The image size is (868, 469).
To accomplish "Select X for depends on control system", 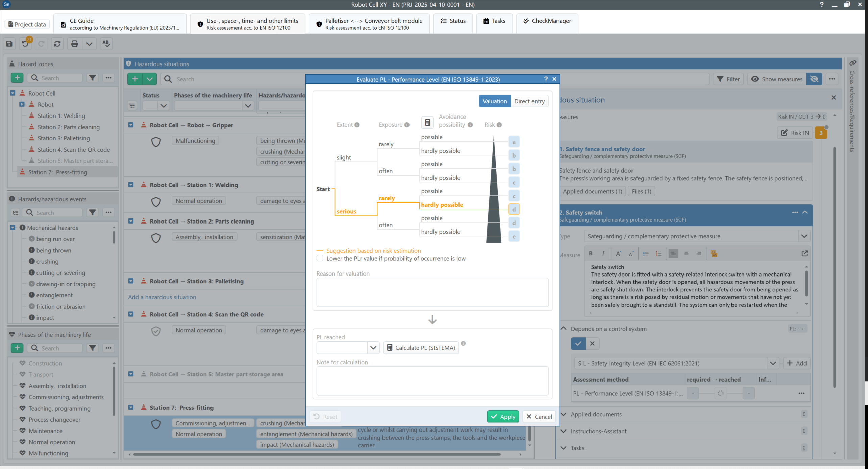I will [x=592, y=343].
